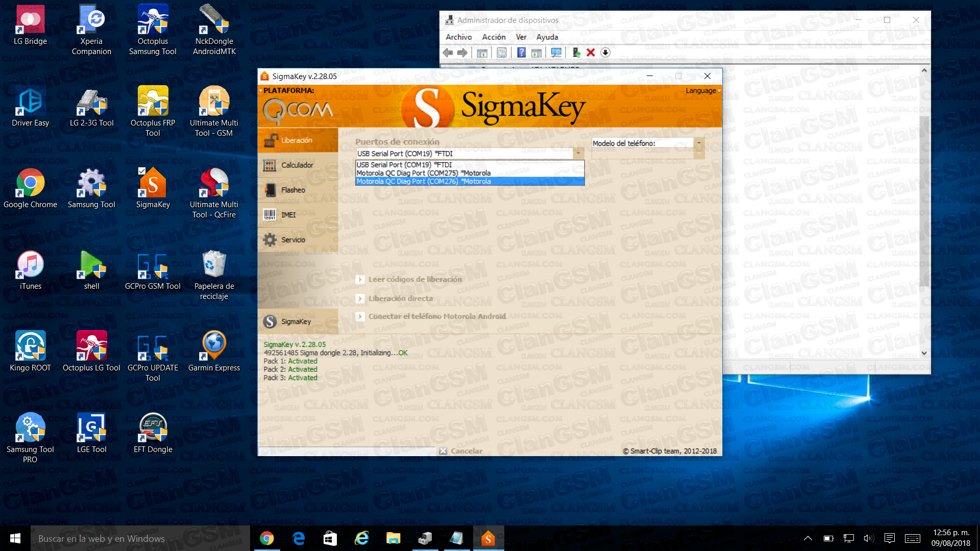The height and width of the screenshot is (551, 980).
Task: Click the Cancelar button
Action: pyautogui.click(x=460, y=451)
